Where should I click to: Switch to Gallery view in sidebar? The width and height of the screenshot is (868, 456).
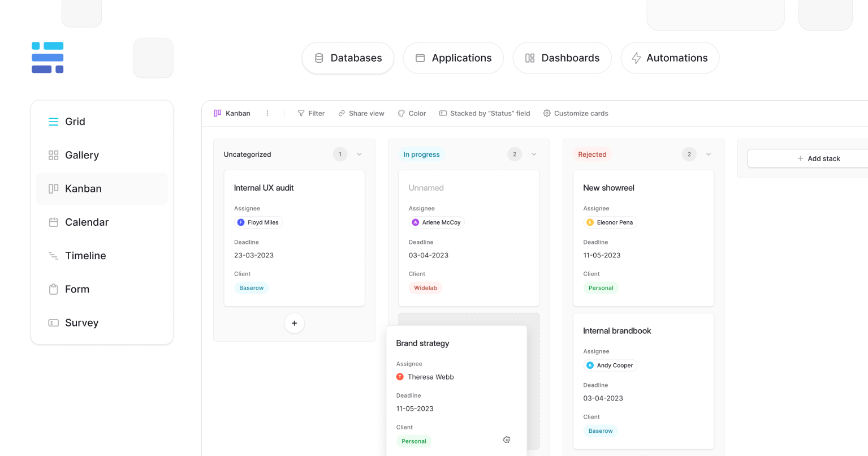click(102, 155)
